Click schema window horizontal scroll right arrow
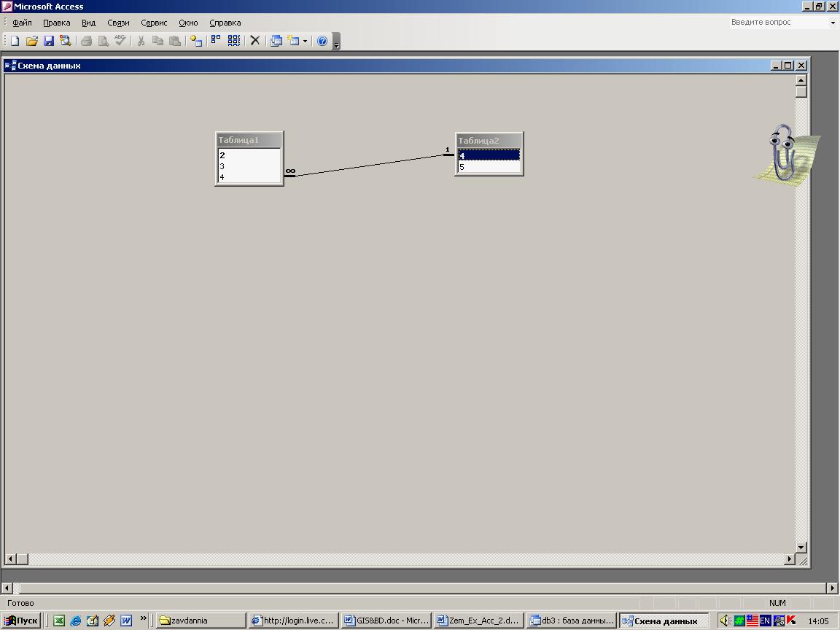The image size is (840, 630). coord(790,559)
